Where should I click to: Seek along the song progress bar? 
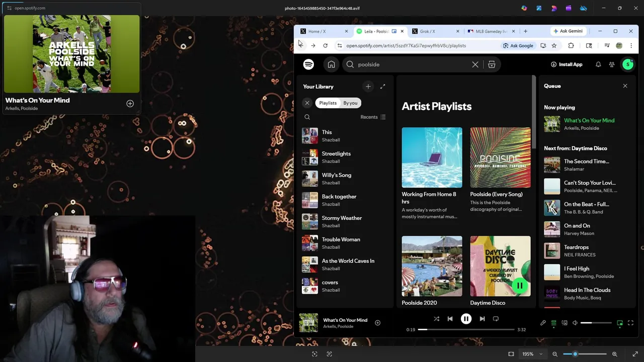[466, 329]
